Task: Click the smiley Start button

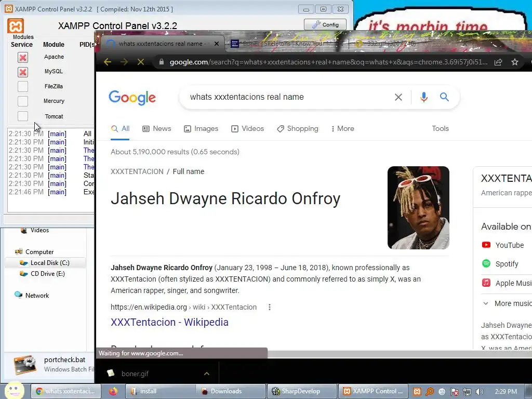Action: pos(15,391)
